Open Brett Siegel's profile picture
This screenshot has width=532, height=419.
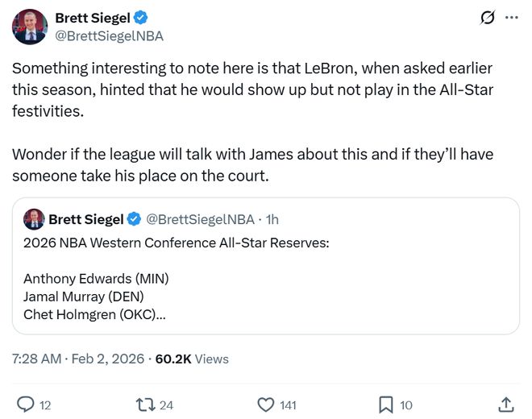[29, 27]
